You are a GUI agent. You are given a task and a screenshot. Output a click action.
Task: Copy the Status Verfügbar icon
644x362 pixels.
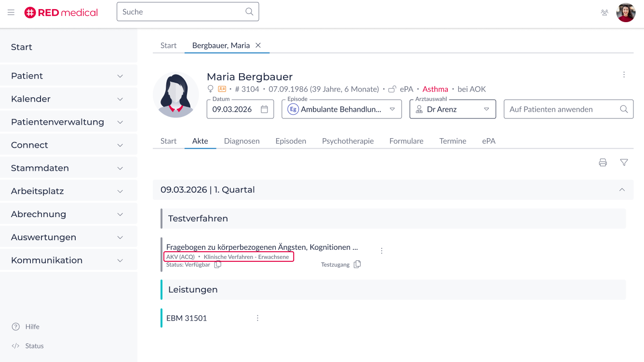[218, 264]
